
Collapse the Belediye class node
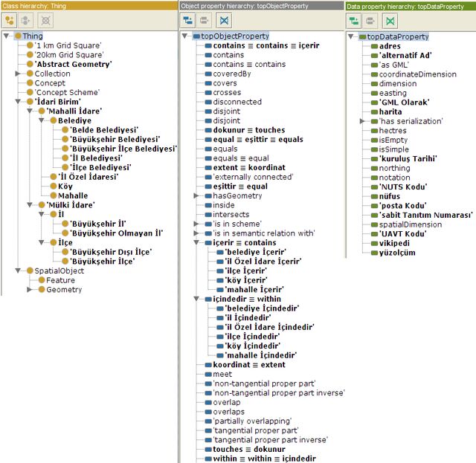(x=42, y=120)
